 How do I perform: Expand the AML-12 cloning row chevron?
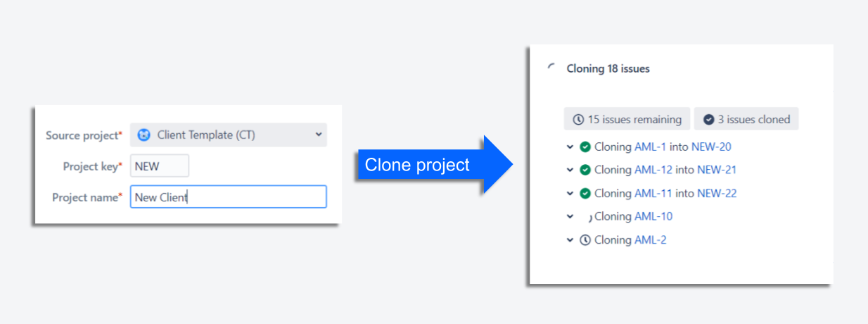pos(570,170)
